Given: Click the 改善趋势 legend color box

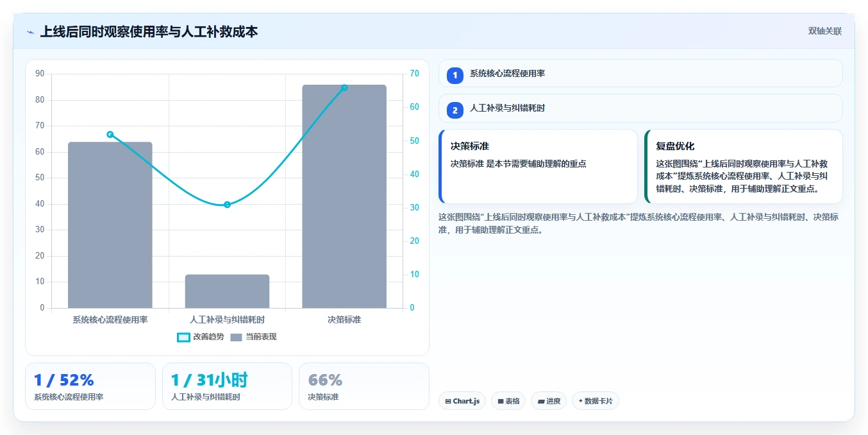Looking at the screenshot, I should pyautogui.click(x=183, y=337).
